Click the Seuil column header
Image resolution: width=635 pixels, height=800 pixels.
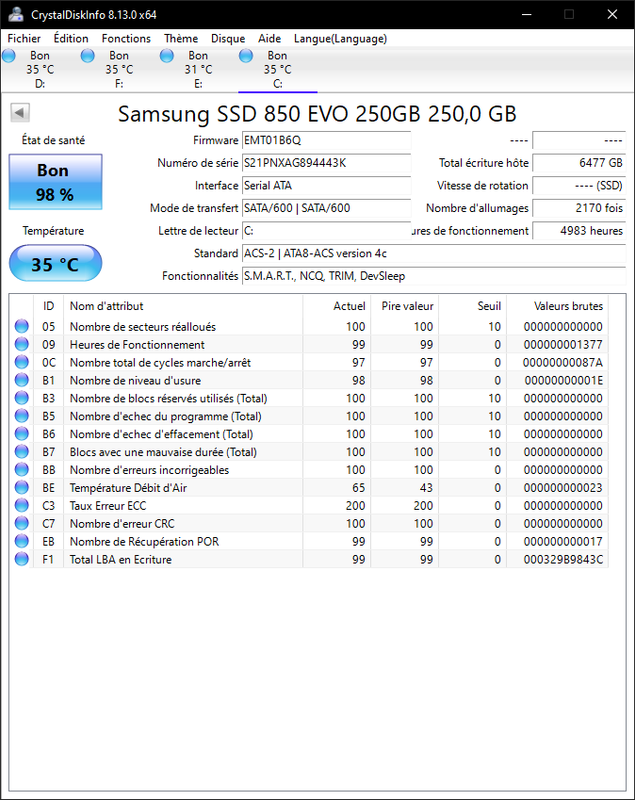tap(472, 306)
